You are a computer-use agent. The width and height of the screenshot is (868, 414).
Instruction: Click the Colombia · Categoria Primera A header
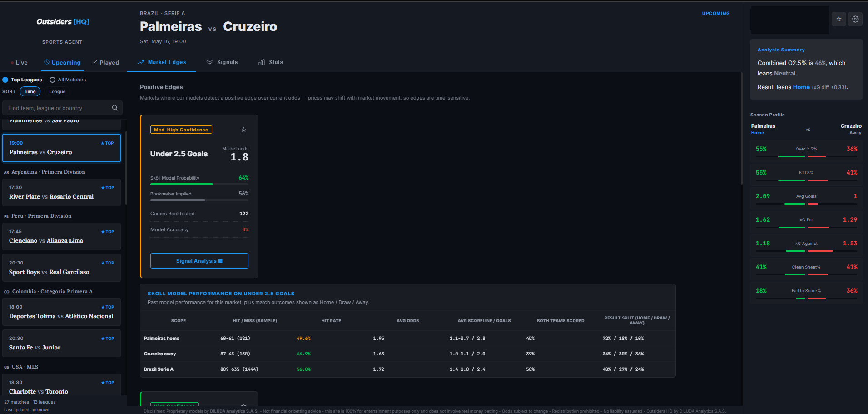coord(48,291)
